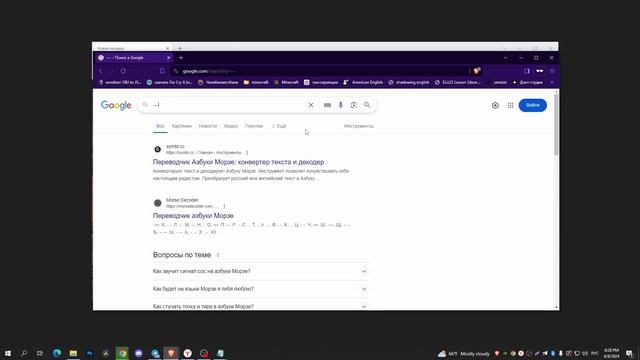Open a new tab with the plus button
Viewport: 640px width, 360px height.
[x=181, y=58]
